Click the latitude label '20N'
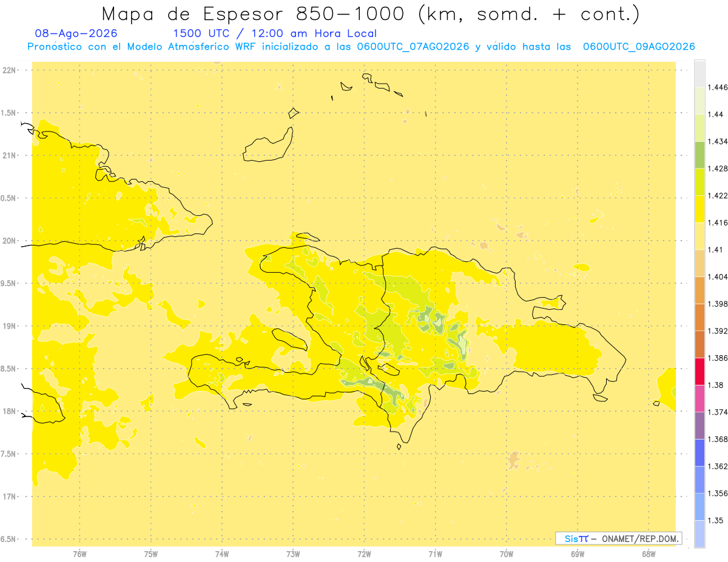The width and height of the screenshot is (728, 562). [9, 241]
